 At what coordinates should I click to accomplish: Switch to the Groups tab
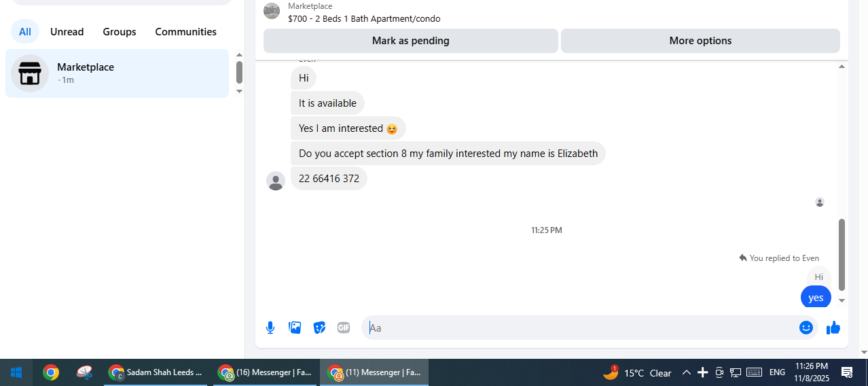(x=120, y=32)
